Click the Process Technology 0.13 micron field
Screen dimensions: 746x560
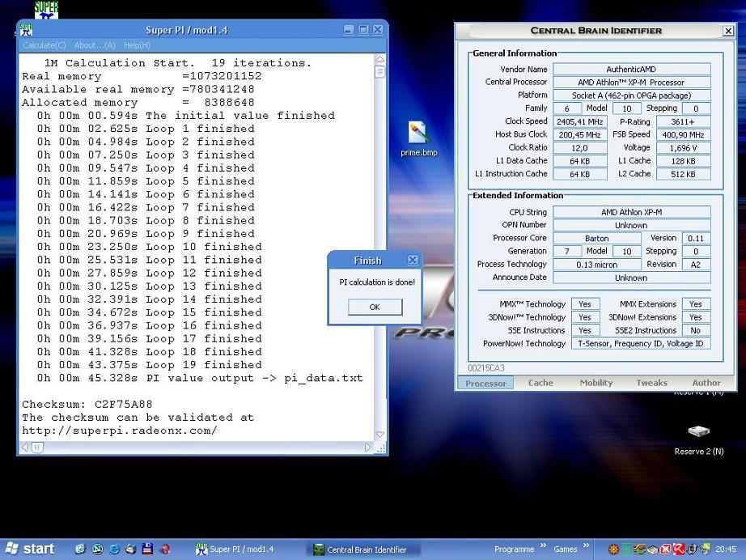tap(596, 265)
